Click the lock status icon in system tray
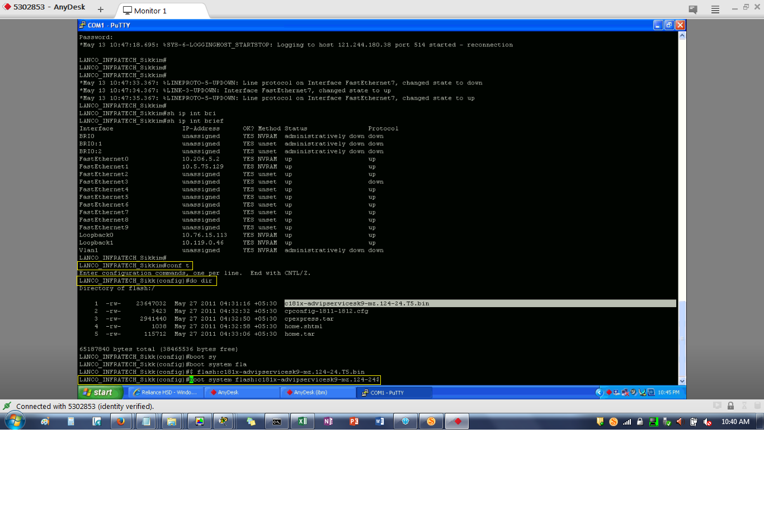The image size is (764, 532). point(640,421)
